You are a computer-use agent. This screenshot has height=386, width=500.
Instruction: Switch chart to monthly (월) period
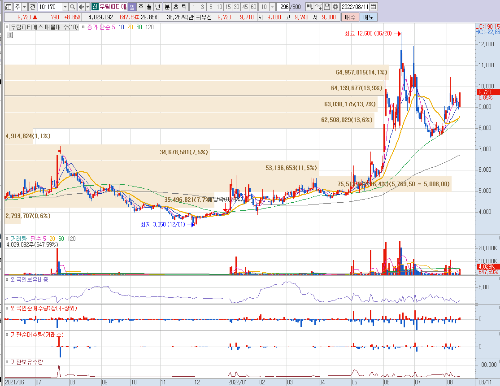pyautogui.click(x=149, y=7)
